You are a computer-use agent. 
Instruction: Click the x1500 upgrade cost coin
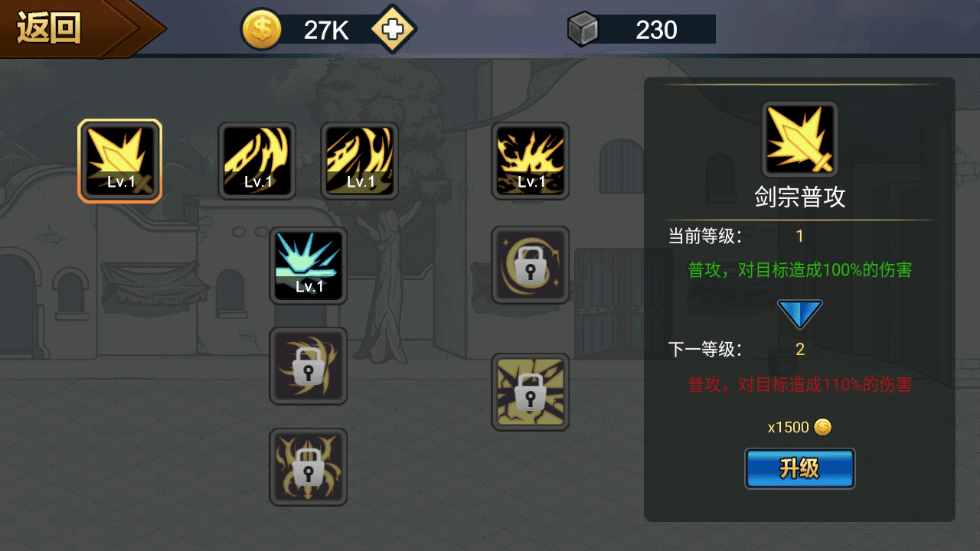click(822, 427)
